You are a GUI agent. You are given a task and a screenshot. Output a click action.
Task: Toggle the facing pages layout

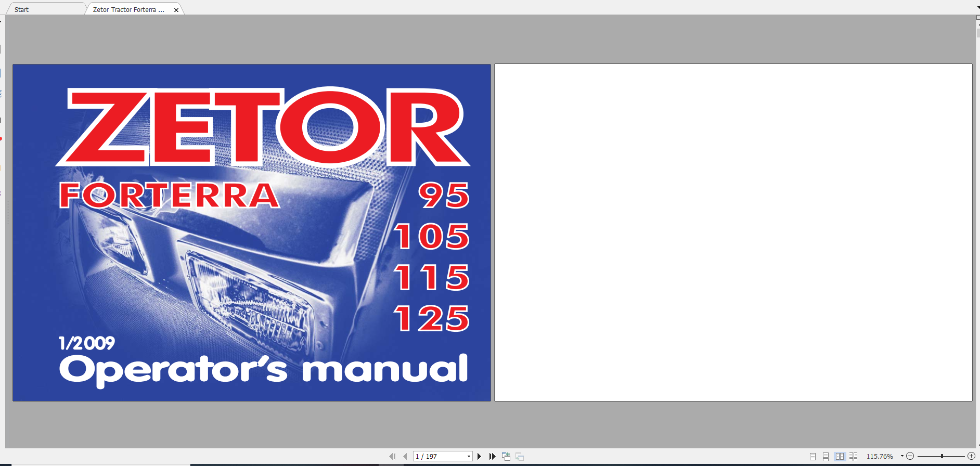pos(840,456)
